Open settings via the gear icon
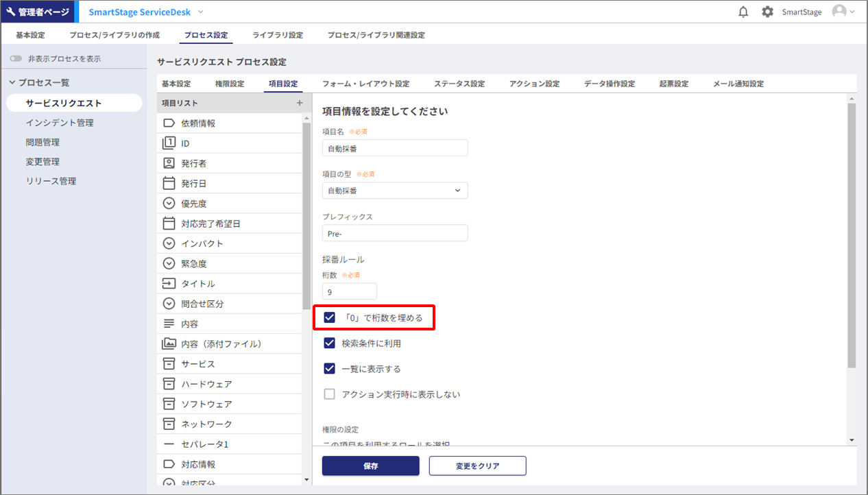The height and width of the screenshot is (495, 868). click(767, 12)
